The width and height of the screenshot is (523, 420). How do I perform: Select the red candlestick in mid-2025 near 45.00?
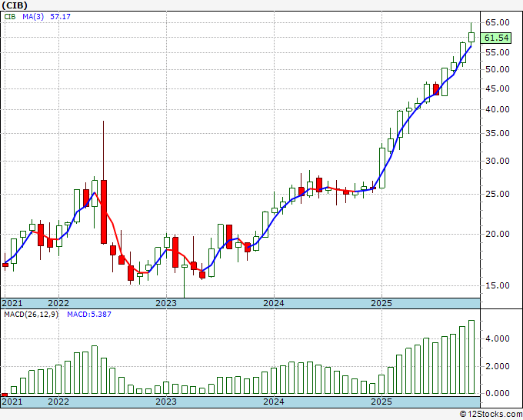436,89
